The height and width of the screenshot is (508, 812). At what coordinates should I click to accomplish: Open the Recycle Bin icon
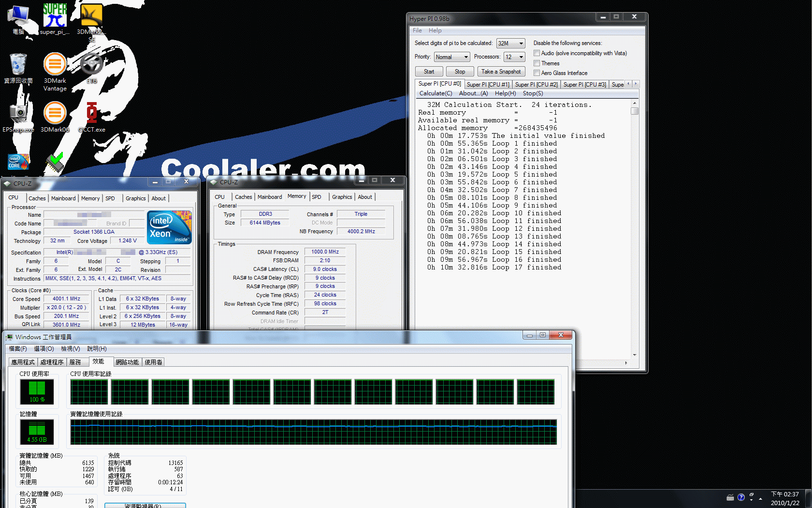point(18,68)
